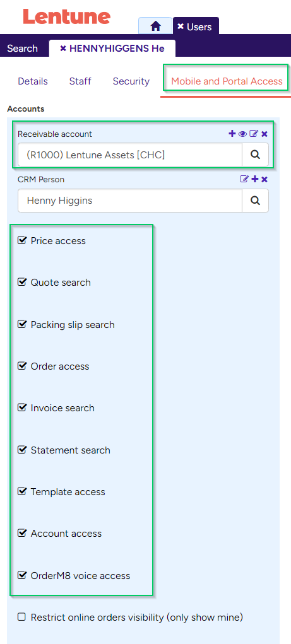The image size is (291, 644).
Task: Open the Details tab
Action: [x=33, y=81]
